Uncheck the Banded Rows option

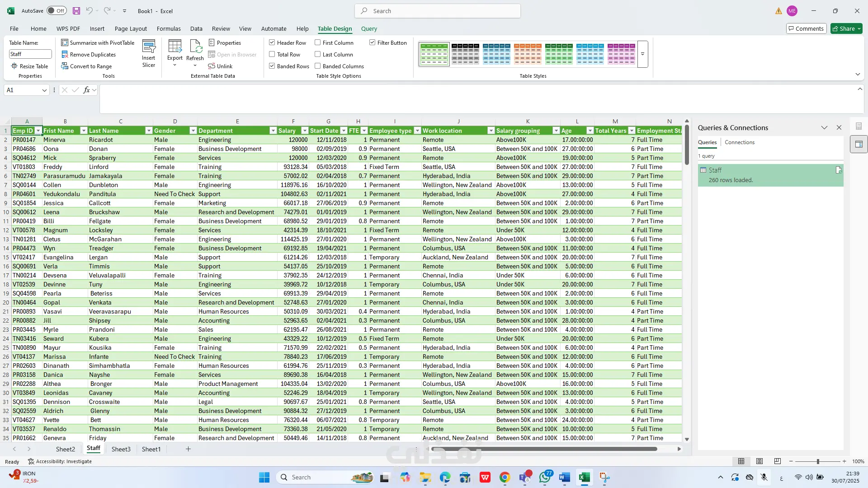(272, 66)
